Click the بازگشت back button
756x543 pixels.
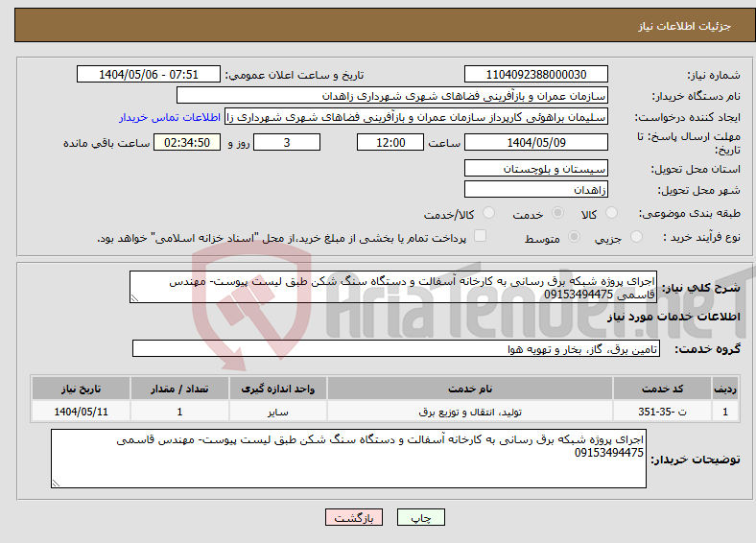pyautogui.click(x=354, y=517)
